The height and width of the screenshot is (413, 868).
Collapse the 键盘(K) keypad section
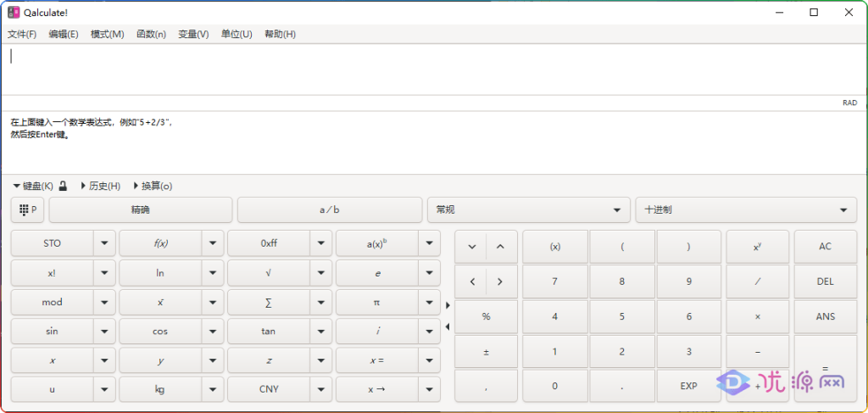coord(32,186)
